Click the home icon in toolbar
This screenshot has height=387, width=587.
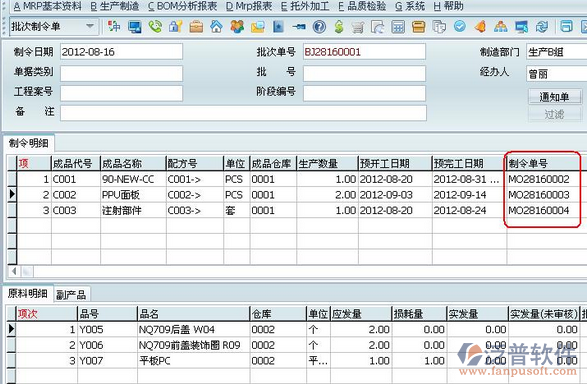[x=216, y=27]
